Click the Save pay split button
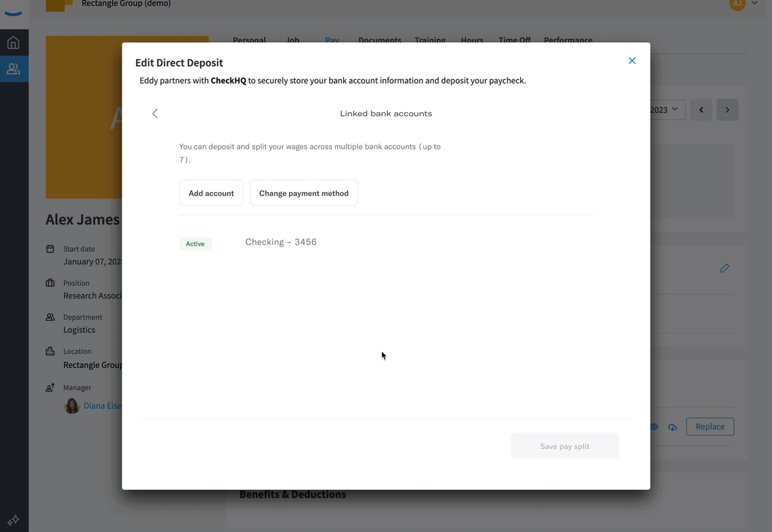Image resolution: width=772 pixels, height=532 pixels. (565, 446)
